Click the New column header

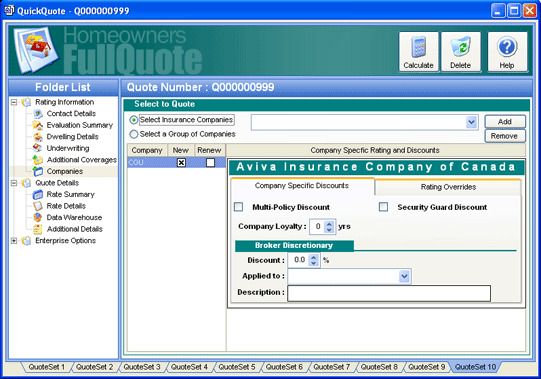[181, 150]
